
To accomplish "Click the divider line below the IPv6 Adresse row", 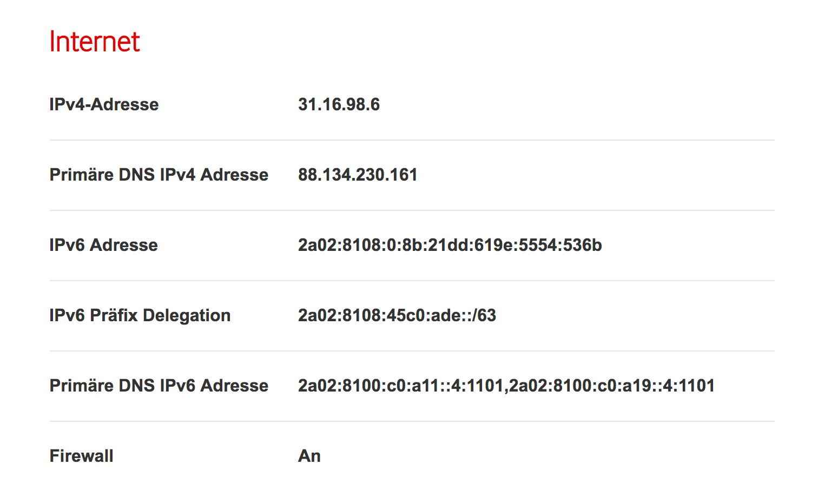I will [x=412, y=281].
